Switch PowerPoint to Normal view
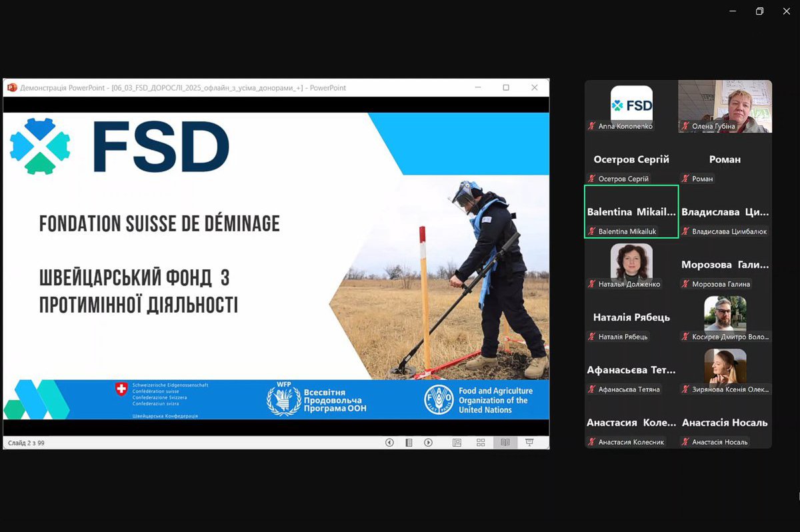Image resolution: width=800 pixels, height=532 pixels. click(457, 442)
